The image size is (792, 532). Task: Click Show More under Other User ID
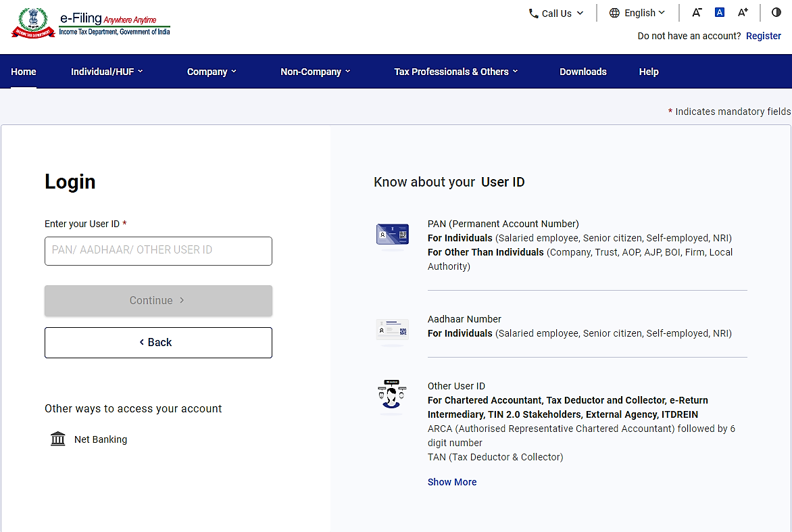(451, 481)
